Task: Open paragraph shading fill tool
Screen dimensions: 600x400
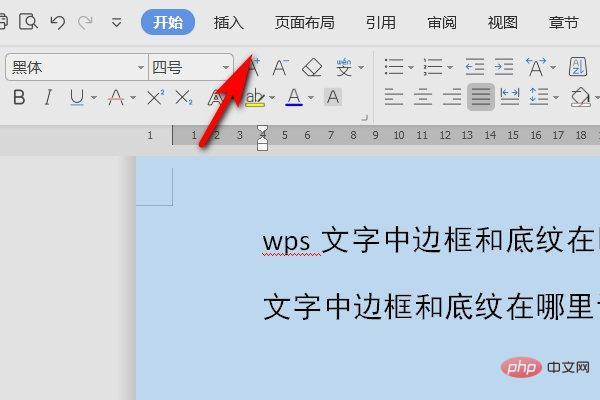Action: [580, 97]
